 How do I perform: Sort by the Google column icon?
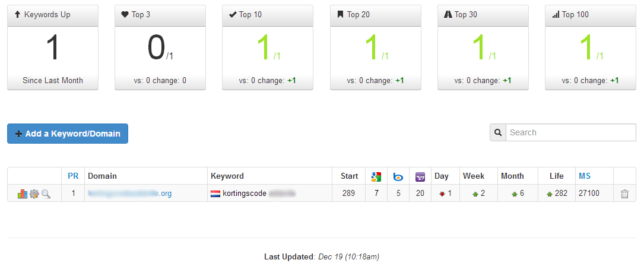(376, 176)
